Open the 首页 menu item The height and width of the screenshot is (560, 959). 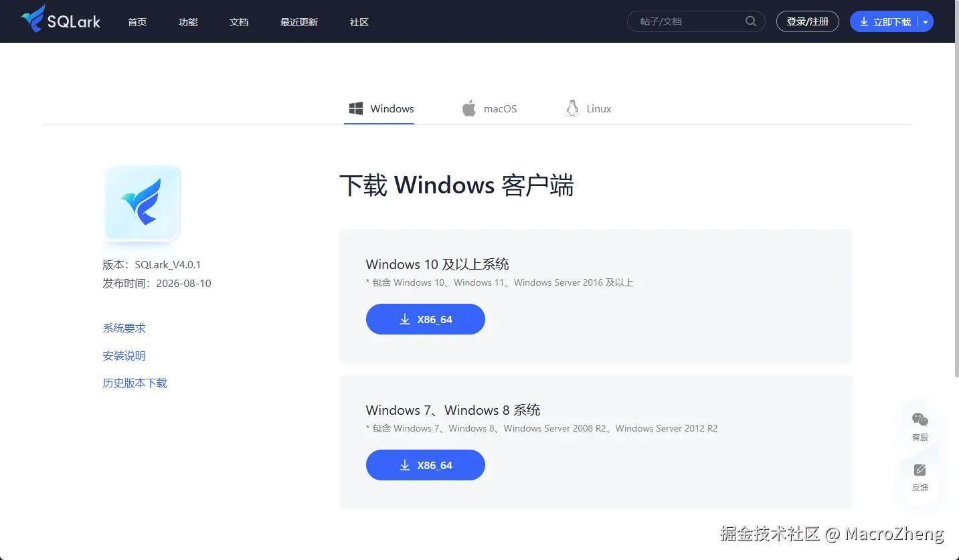(137, 22)
